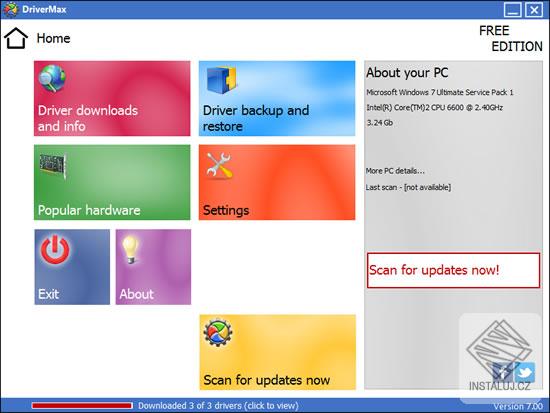550x413 pixels.
Task: Click the light bulb About icon
Action: tap(130, 250)
